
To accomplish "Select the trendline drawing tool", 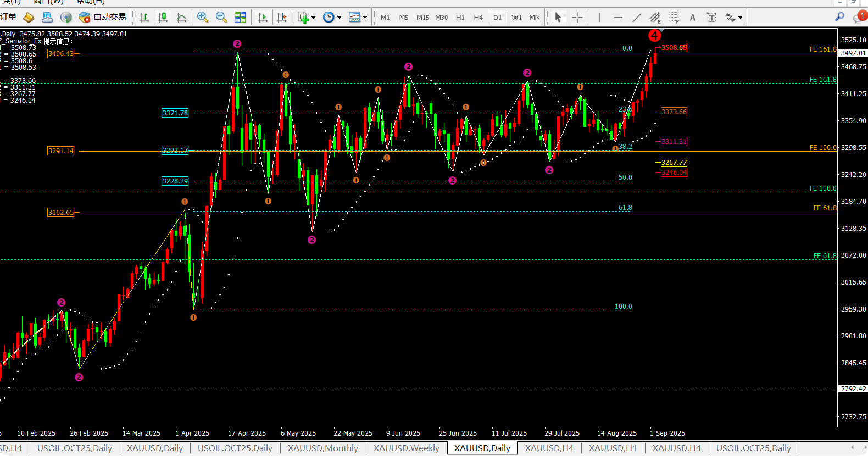I will [637, 18].
